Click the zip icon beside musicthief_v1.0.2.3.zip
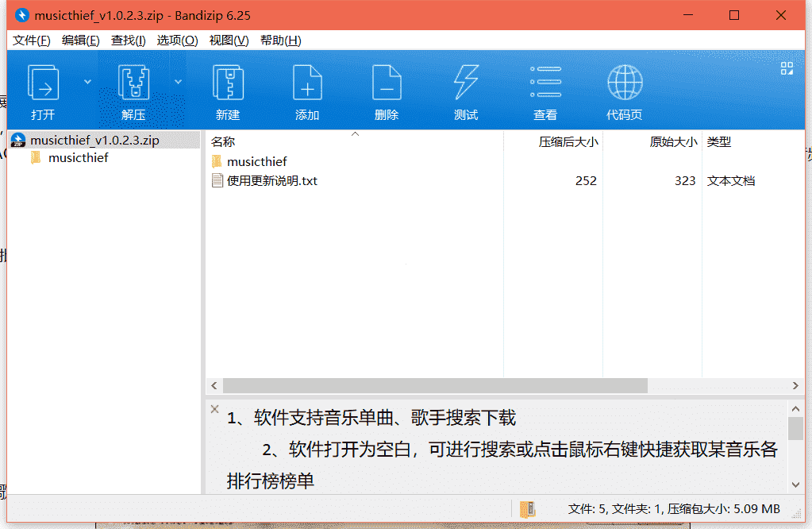This screenshot has width=812, height=529. point(18,140)
